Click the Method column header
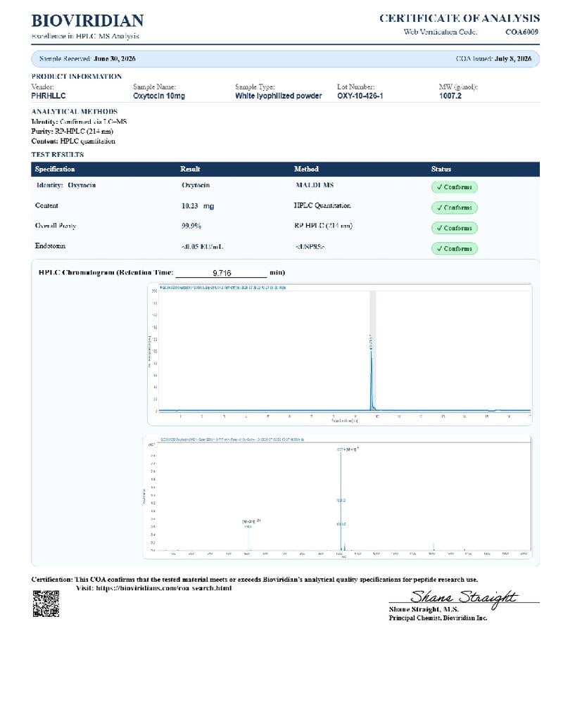This screenshot has height=728, width=563. pos(306,169)
